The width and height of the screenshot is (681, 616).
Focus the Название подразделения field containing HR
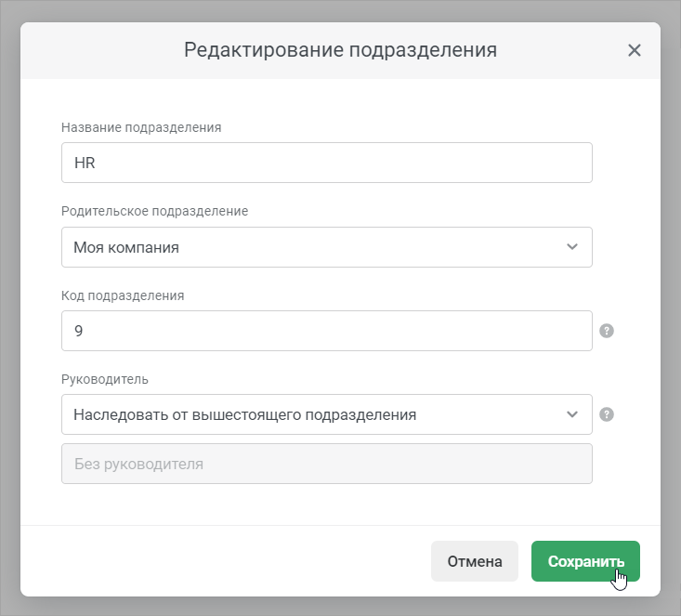point(327,163)
